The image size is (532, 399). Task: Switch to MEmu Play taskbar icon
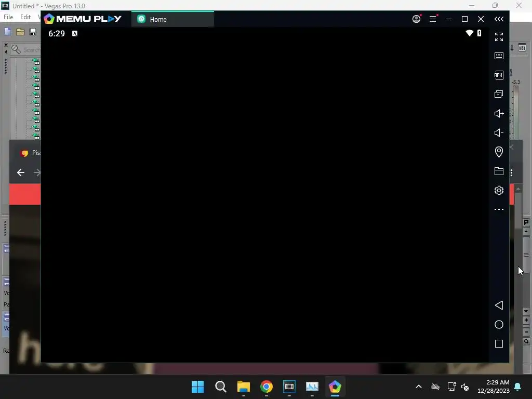[x=335, y=387]
